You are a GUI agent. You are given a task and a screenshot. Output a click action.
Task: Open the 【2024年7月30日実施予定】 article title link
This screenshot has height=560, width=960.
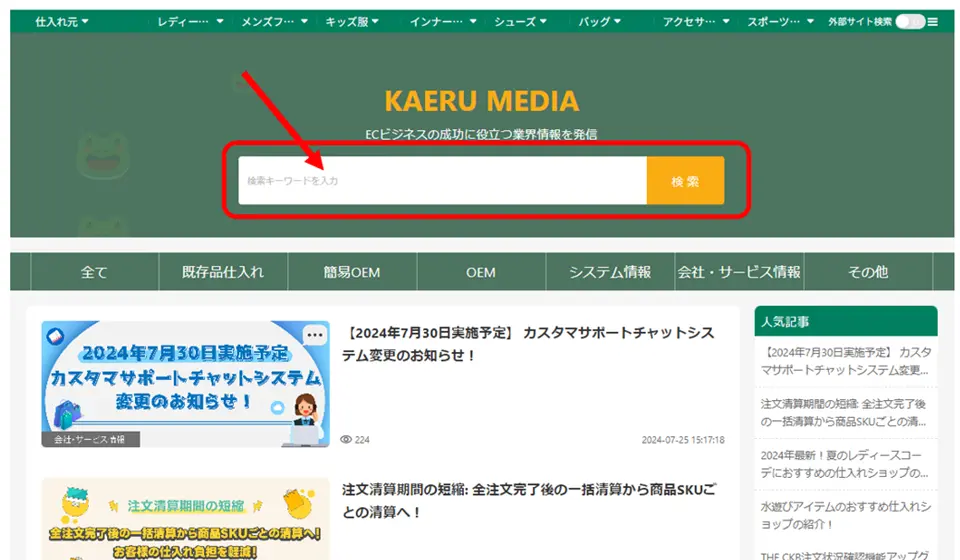[528, 344]
